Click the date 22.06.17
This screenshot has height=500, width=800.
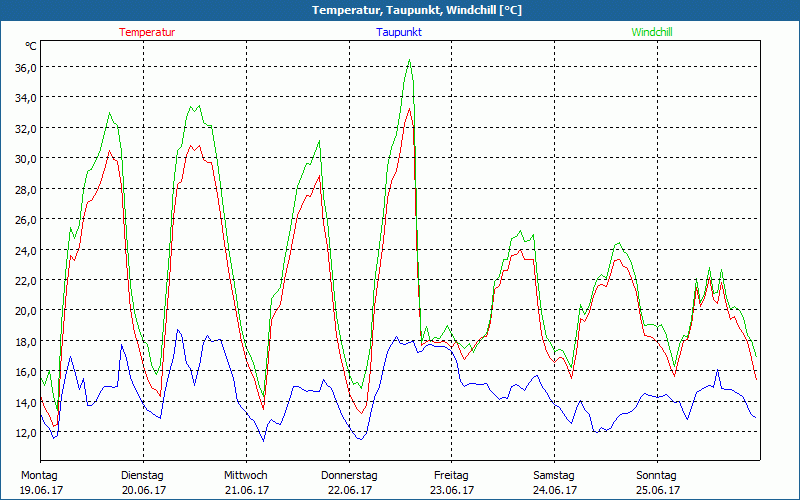(x=349, y=490)
